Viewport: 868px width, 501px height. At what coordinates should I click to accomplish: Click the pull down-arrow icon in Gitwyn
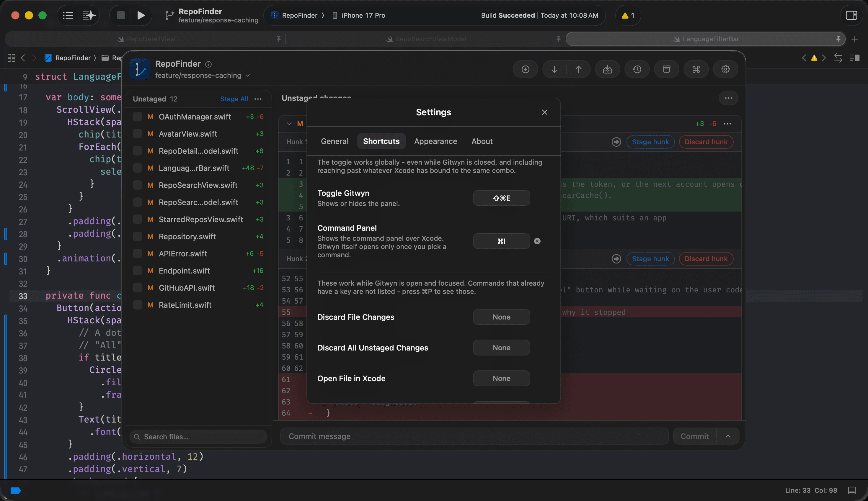pos(554,70)
